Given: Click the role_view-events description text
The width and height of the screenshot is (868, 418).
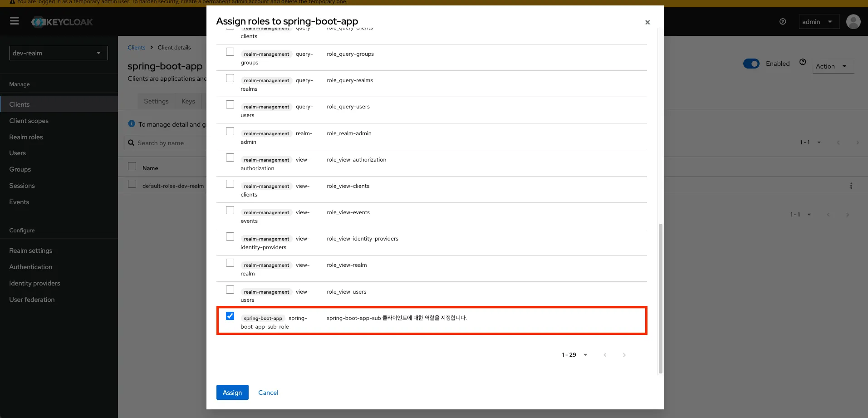Looking at the screenshot, I should pyautogui.click(x=348, y=212).
